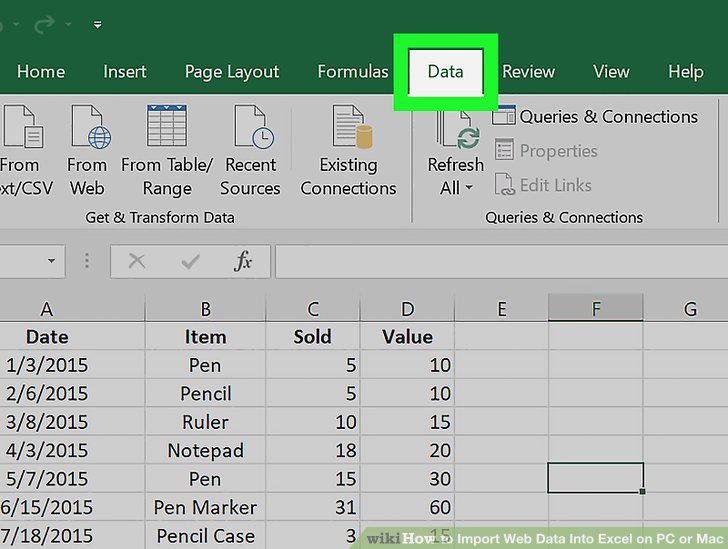Select the column A header
Screen dimensions: 728x549
tap(72, 308)
